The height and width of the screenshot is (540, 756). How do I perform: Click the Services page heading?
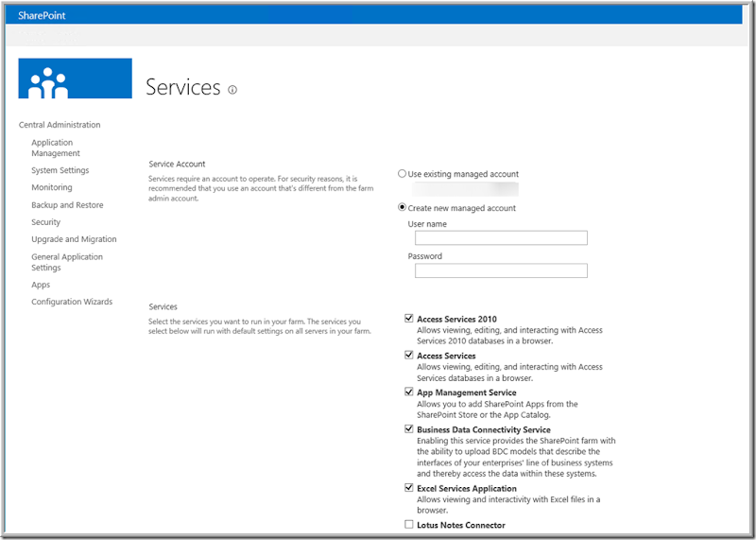(183, 87)
